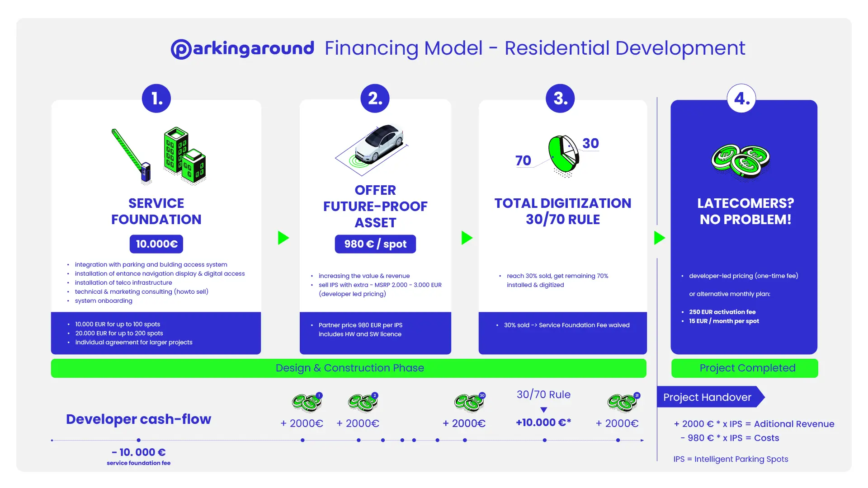868x488 pixels.
Task: Click the '- 10. 000 €' amount
Action: pyautogui.click(x=139, y=452)
